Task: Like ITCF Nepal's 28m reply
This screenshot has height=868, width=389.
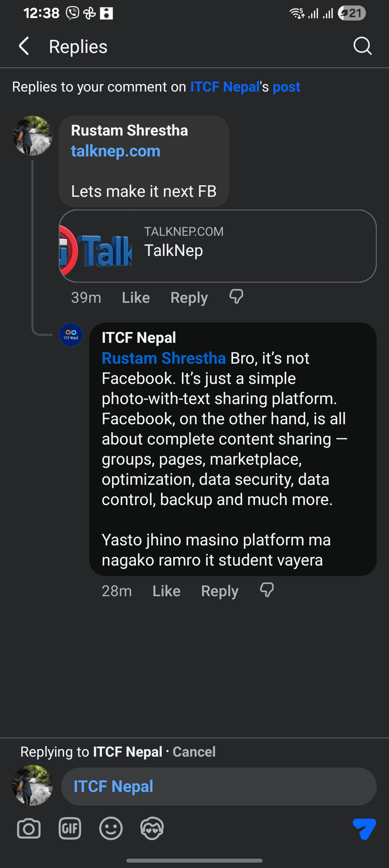Action: [x=166, y=591]
